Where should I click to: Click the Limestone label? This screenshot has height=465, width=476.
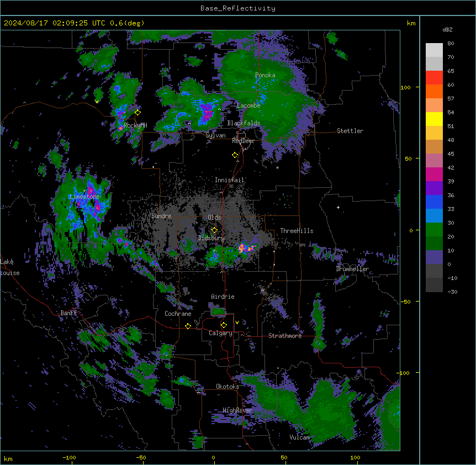point(84,197)
